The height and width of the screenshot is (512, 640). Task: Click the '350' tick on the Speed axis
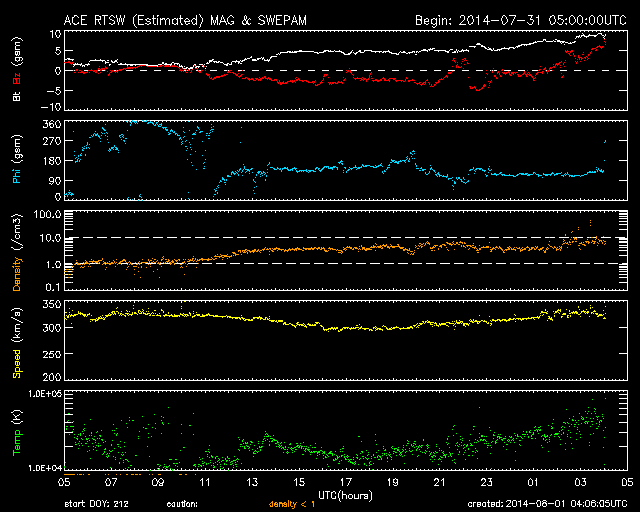point(52,304)
